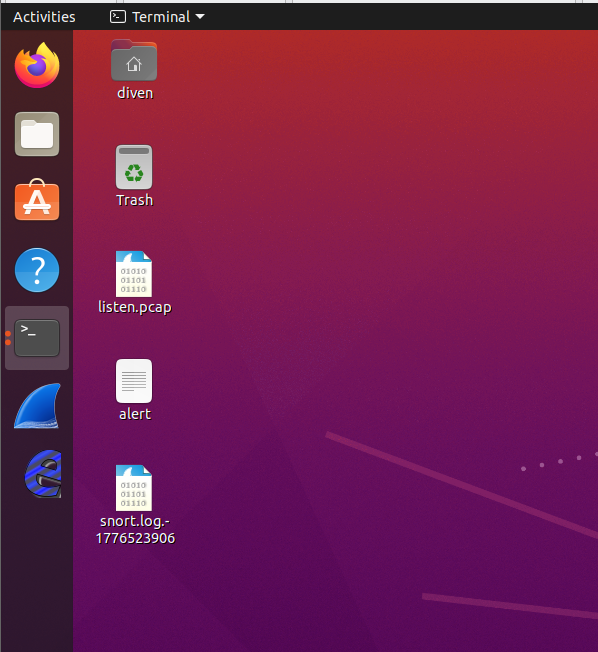Select the diven home folder icon

click(134, 60)
